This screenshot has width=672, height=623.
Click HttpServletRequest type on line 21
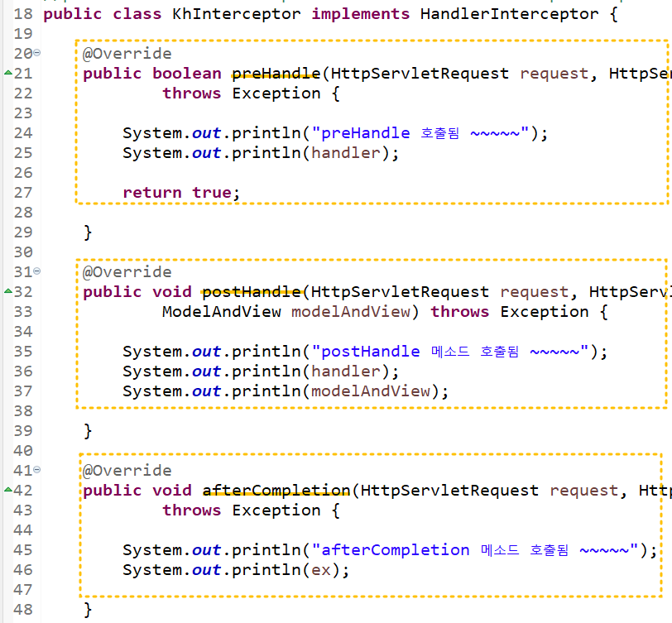pyautogui.click(x=420, y=74)
